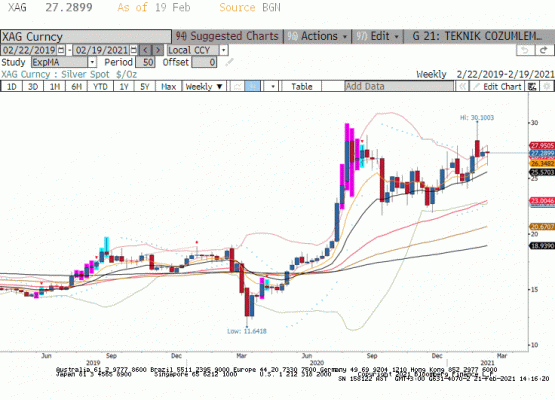Select the line chart type icon
Viewport: 555px width, 400px height.
(x=238, y=86)
